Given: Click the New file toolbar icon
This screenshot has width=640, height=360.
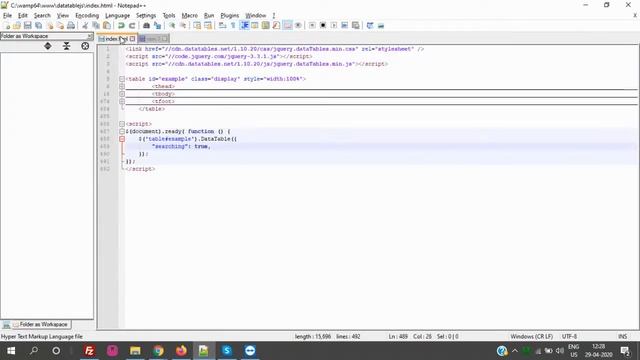Looking at the screenshot, I should (x=6, y=25).
